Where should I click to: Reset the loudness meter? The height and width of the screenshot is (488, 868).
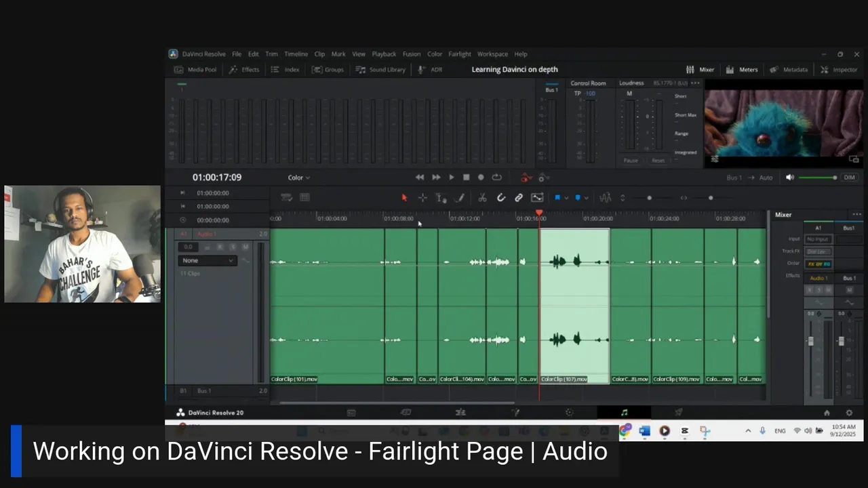pos(658,161)
